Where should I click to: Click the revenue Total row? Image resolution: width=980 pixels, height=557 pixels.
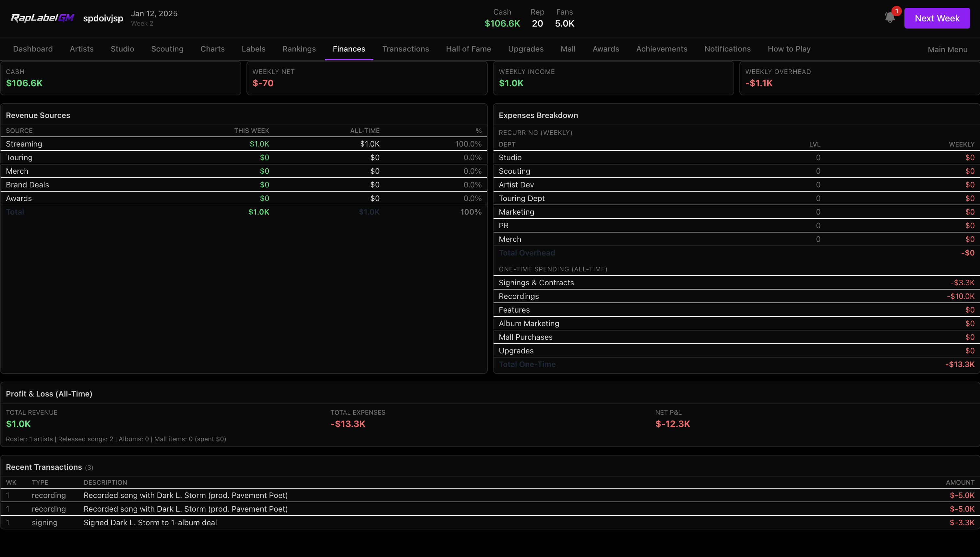coord(244,212)
